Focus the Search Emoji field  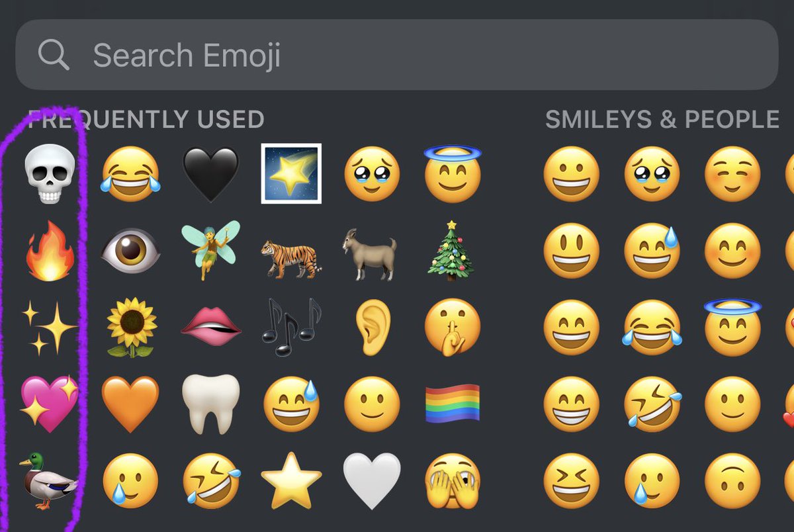397,54
